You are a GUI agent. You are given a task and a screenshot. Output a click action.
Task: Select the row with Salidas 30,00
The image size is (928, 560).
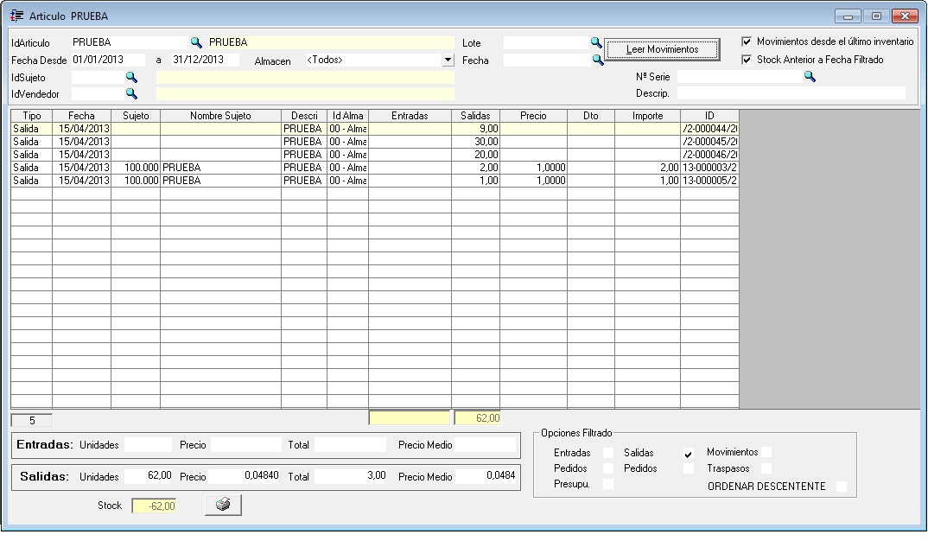pyautogui.click(x=375, y=142)
